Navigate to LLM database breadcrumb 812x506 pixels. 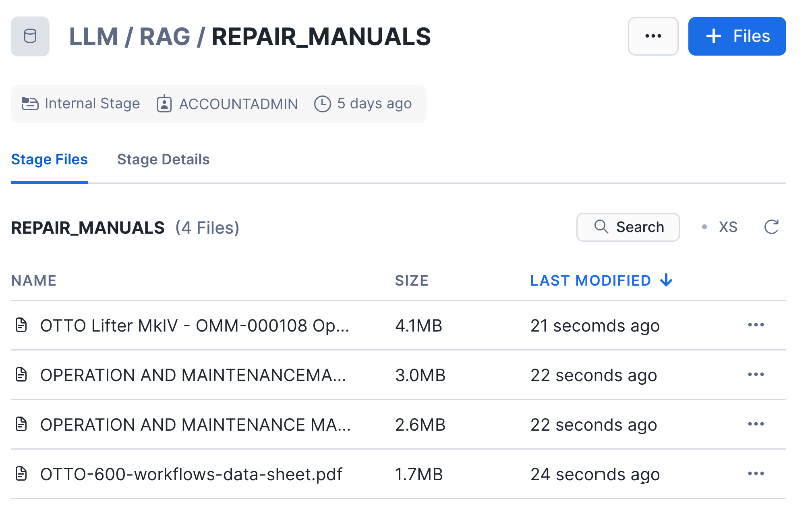tap(93, 37)
